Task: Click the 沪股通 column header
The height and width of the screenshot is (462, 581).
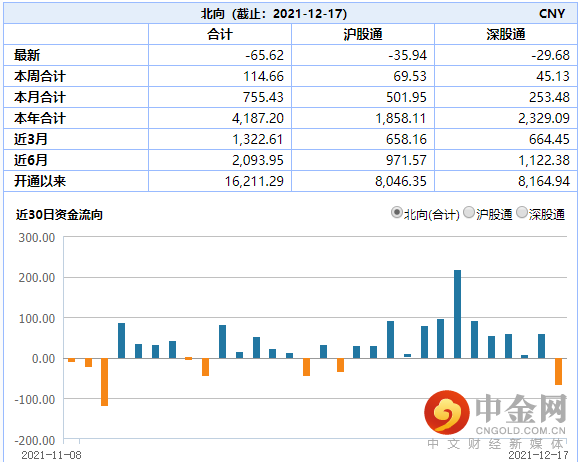Action: pos(363,34)
